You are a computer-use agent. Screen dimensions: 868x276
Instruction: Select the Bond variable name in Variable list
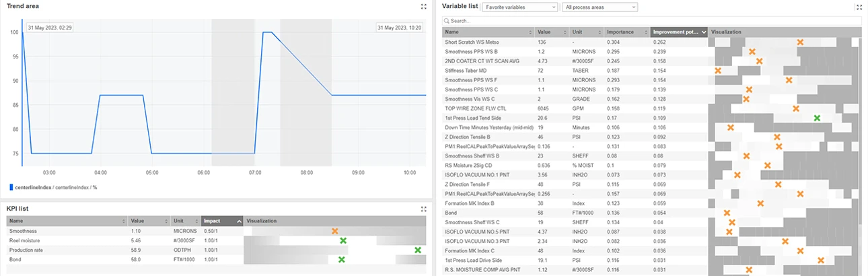click(451, 212)
